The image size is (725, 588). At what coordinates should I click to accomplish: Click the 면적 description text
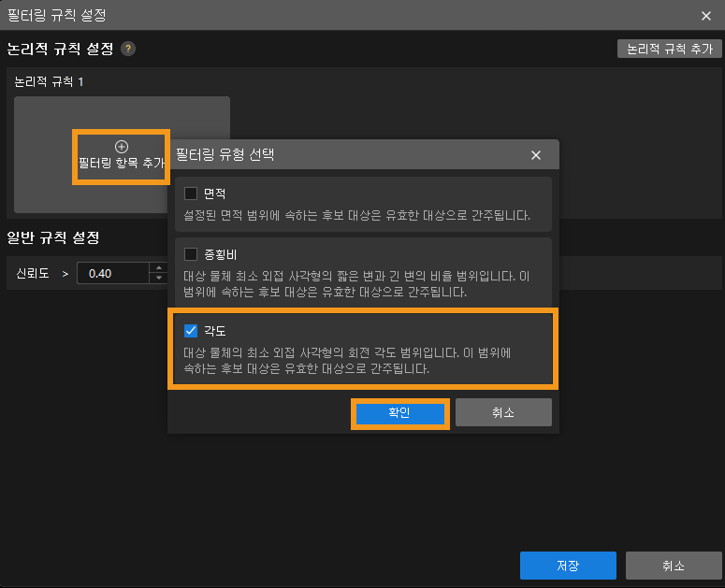tap(356, 215)
